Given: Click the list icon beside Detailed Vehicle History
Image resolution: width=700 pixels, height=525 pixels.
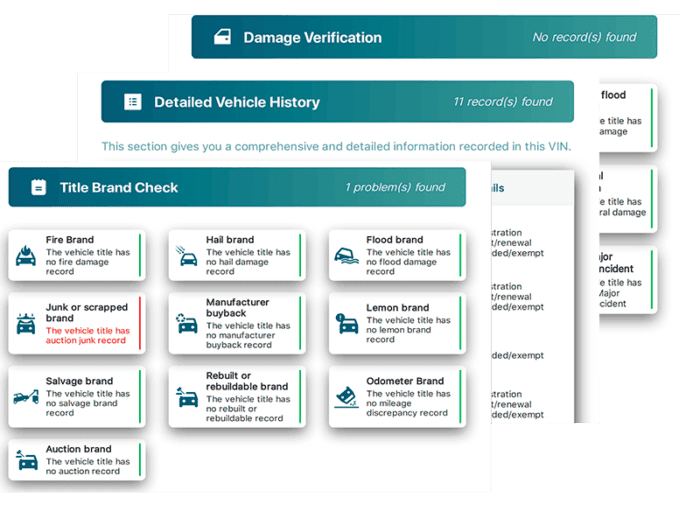Looking at the screenshot, I should [133, 102].
